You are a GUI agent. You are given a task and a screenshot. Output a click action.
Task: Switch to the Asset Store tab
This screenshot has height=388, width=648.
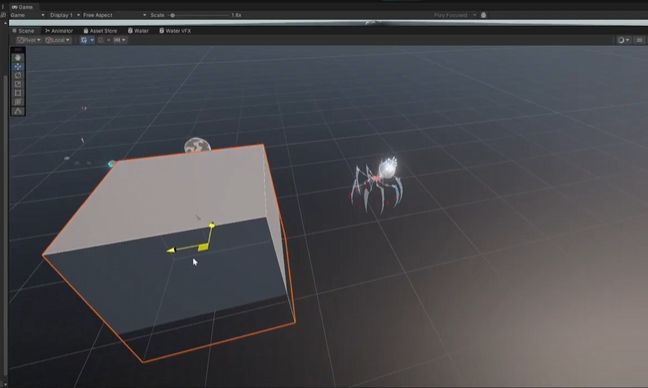(x=100, y=31)
